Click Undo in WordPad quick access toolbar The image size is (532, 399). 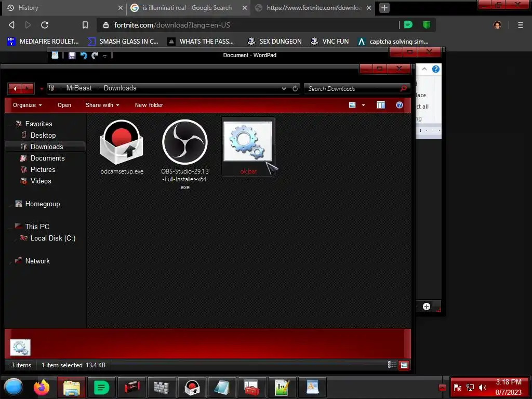click(x=84, y=55)
